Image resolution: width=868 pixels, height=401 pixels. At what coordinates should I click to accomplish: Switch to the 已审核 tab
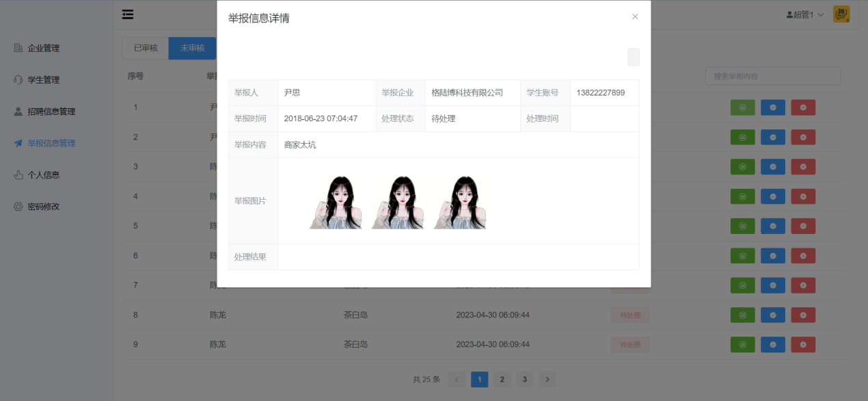tap(146, 48)
